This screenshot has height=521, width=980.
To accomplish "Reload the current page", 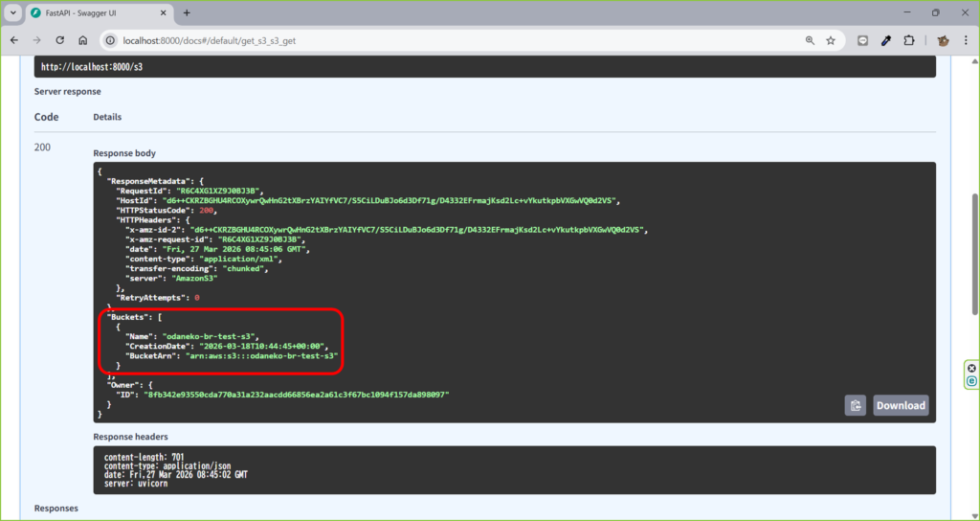I will tap(60, 41).
